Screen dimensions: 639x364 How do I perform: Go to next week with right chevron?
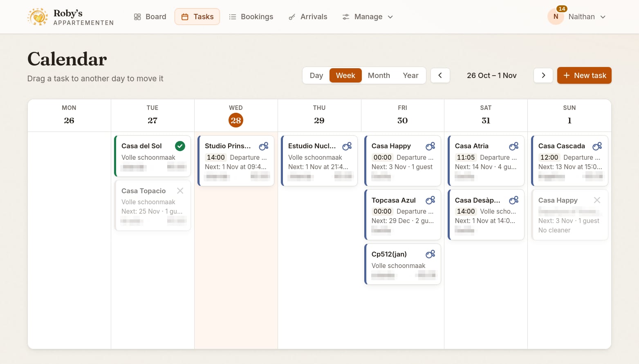coord(543,76)
